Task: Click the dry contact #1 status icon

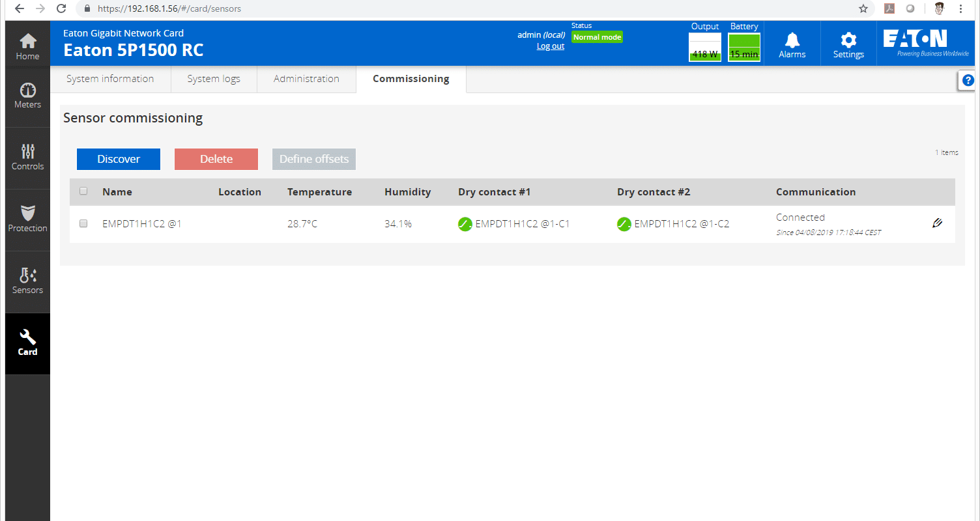Action: pos(465,224)
